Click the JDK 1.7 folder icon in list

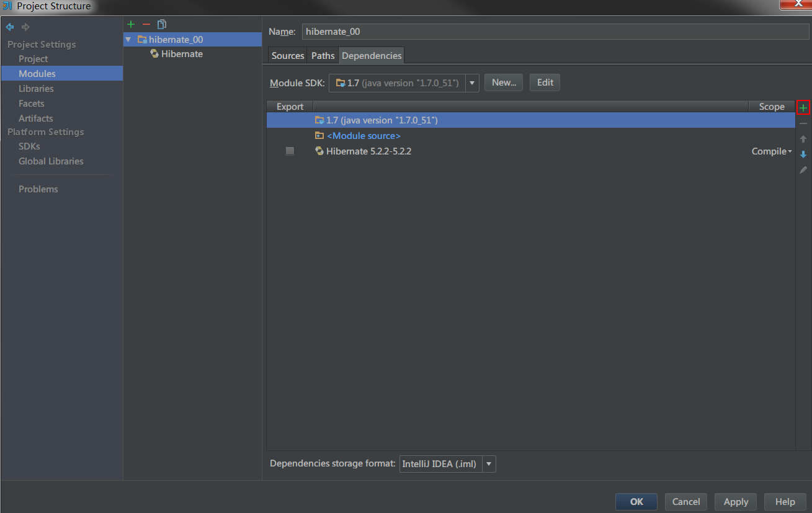coord(319,120)
